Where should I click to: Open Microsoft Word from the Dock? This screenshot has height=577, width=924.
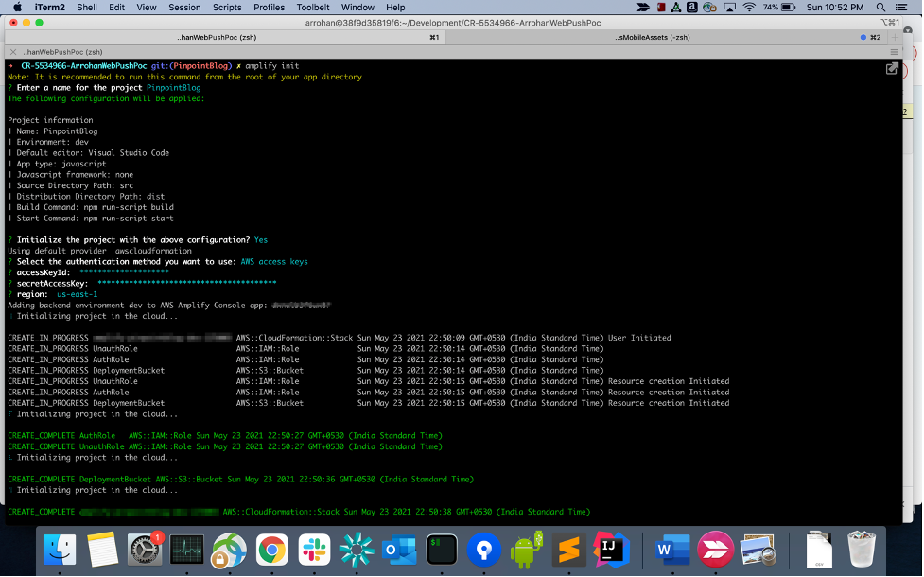coord(672,549)
